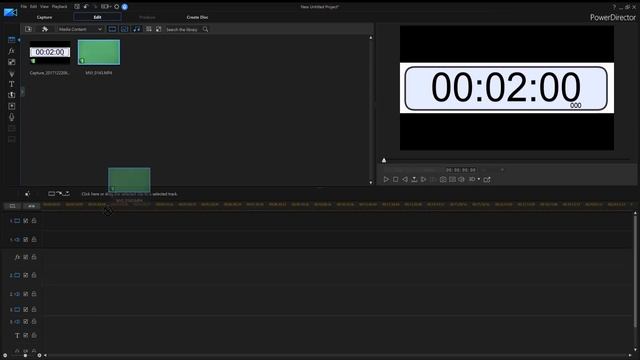640x360 pixels.
Task: Click the save project icon in top toolbar
Action: click(77, 7)
